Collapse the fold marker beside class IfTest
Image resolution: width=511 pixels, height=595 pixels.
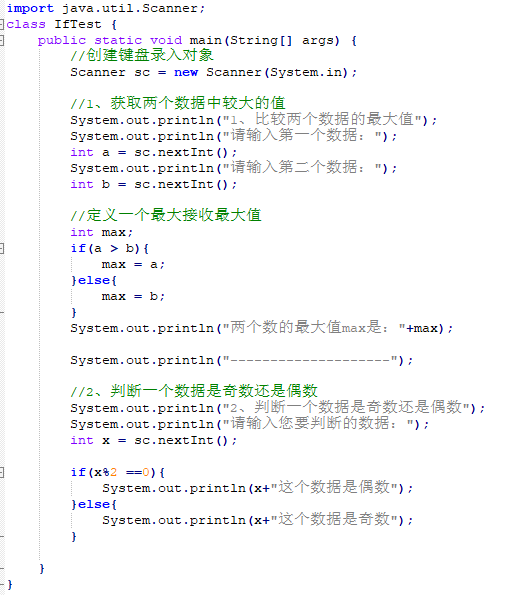[2, 24]
